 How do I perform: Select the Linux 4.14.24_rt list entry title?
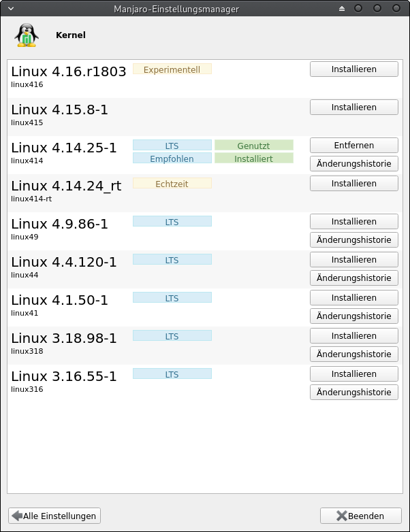66,186
